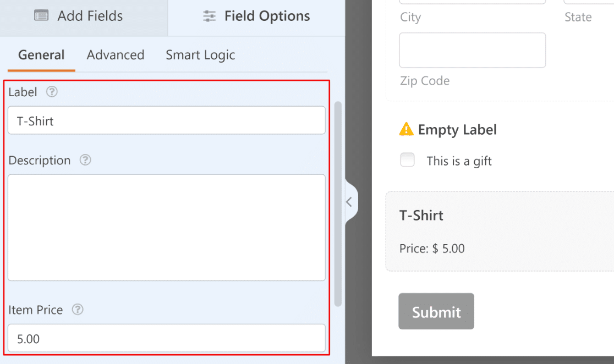Screen dimensions: 614x364
Task: Select the General tab
Action: (41, 55)
